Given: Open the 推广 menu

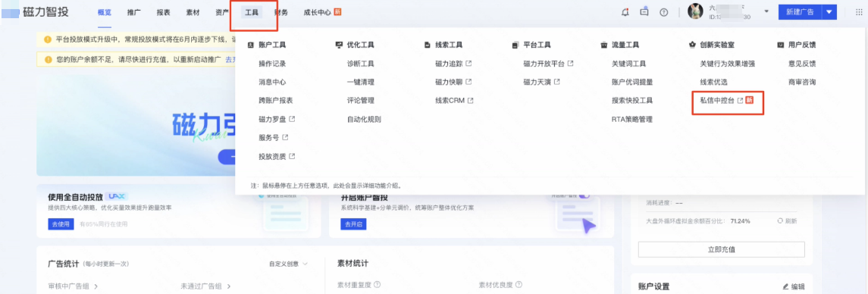Looking at the screenshot, I should click(133, 12).
